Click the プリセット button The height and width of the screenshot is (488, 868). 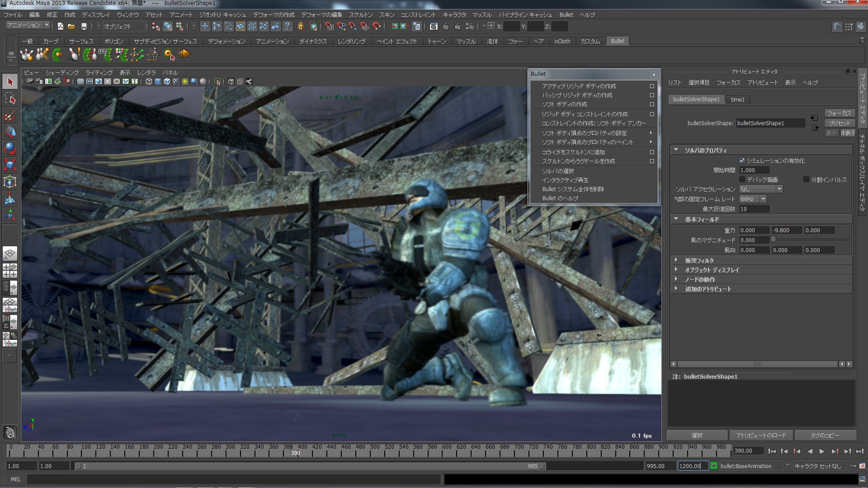coord(839,123)
